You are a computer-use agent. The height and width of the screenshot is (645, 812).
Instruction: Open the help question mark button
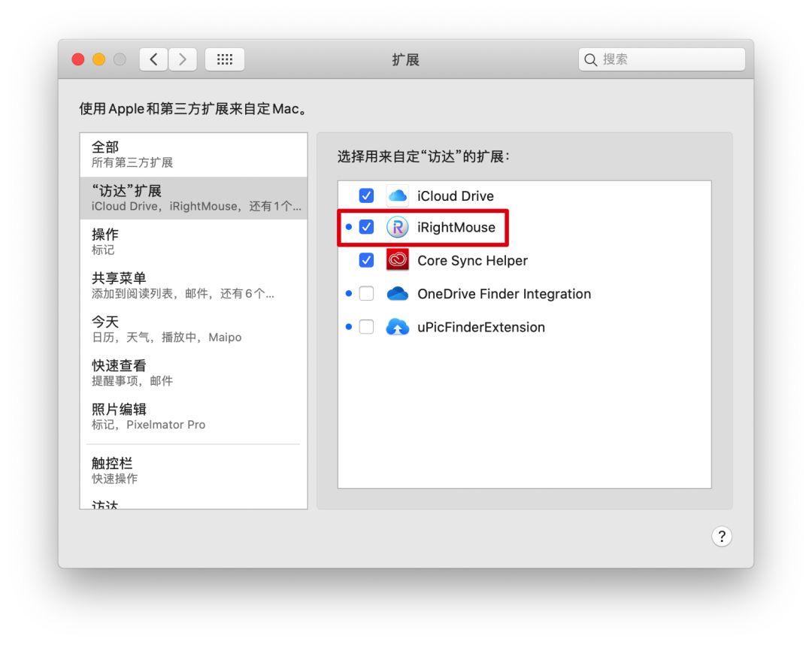(x=722, y=536)
